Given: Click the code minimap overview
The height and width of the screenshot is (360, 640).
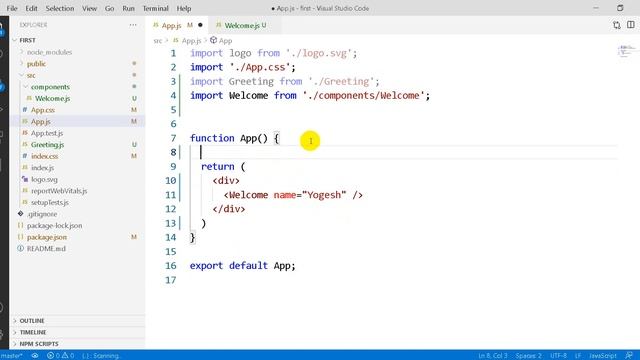Looking at the screenshot, I should [x=626, y=51].
